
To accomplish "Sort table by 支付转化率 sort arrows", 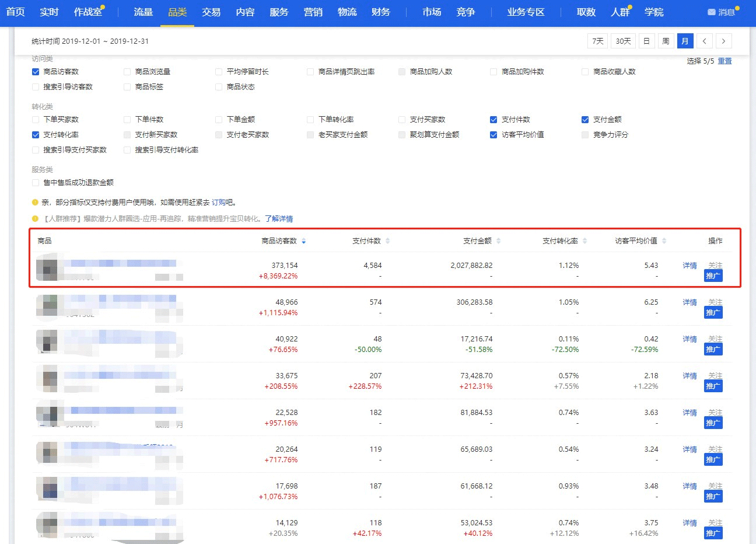I will pyautogui.click(x=584, y=241).
